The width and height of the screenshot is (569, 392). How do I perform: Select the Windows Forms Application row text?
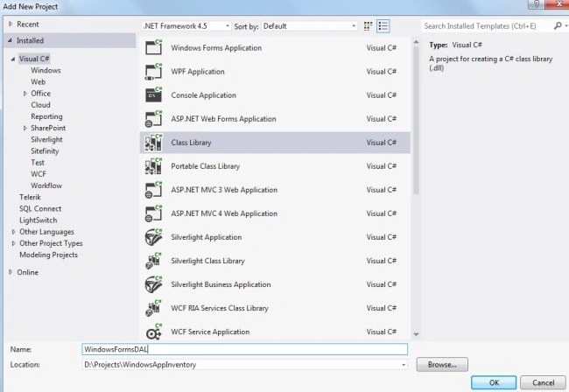coord(216,48)
